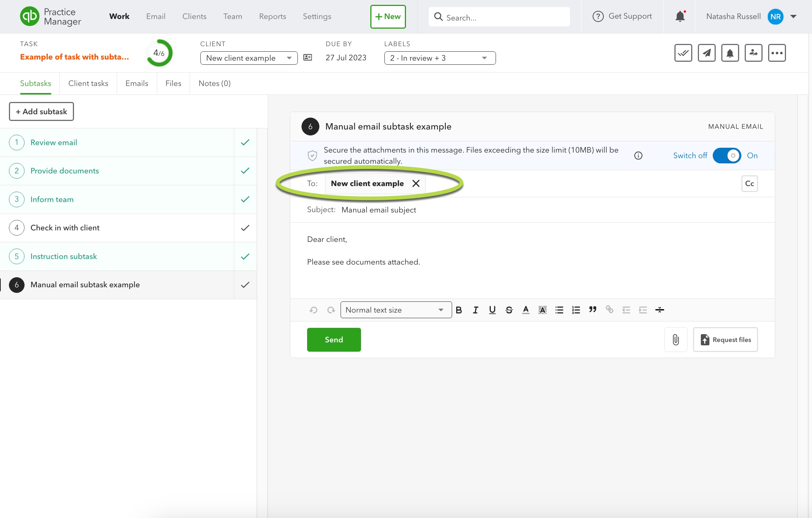The width and height of the screenshot is (812, 518).
Task: Open the Notes (0) tab
Action: (215, 83)
